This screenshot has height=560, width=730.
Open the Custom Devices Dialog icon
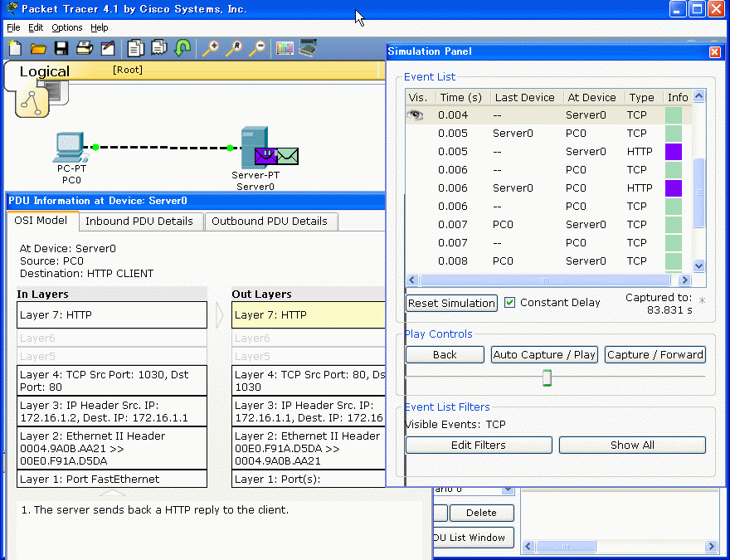(307, 48)
